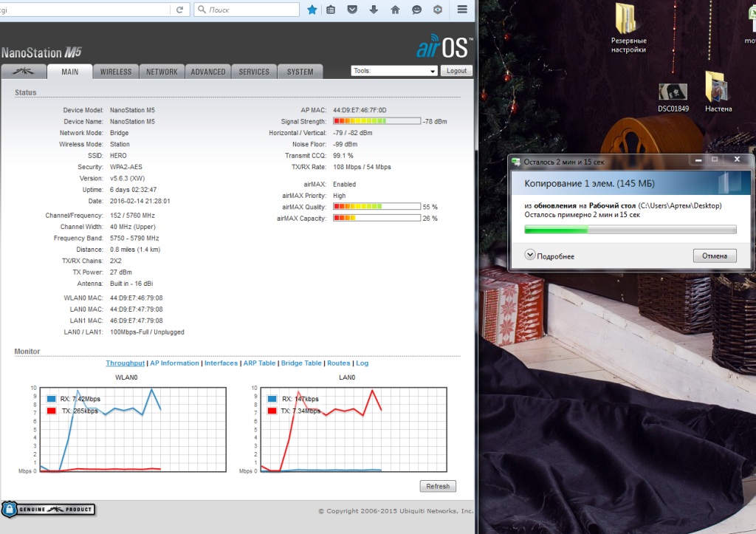Expand Подробнее details in copy dialog
Image resolution: width=756 pixels, height=534 pixels.
coord(549,256)
